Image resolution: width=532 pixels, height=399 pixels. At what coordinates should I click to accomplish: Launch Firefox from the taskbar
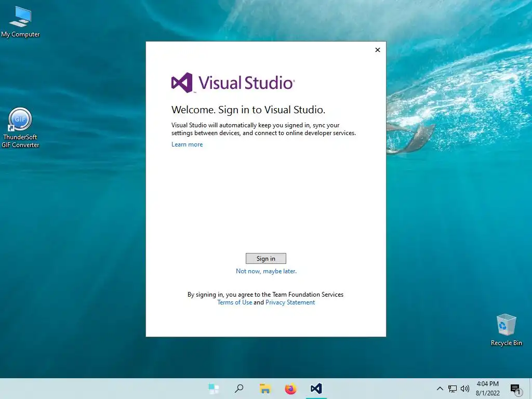click(290, 389)
